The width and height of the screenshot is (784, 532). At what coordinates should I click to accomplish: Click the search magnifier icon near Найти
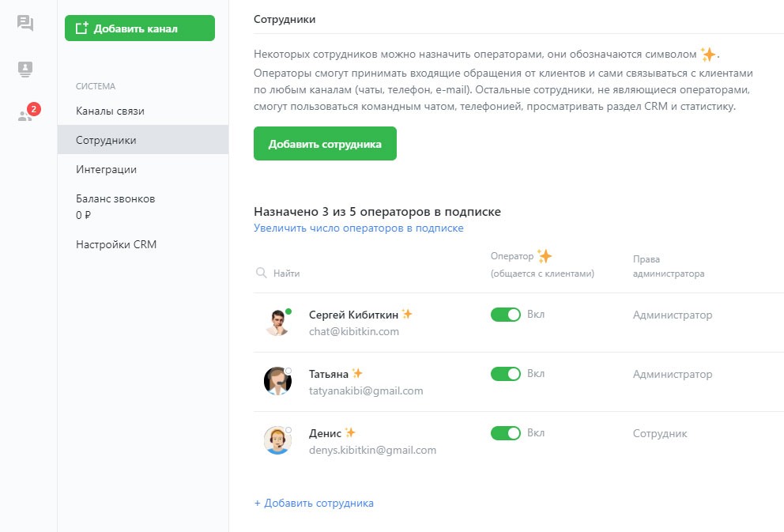pyautogui.click(x=261, y=274)
